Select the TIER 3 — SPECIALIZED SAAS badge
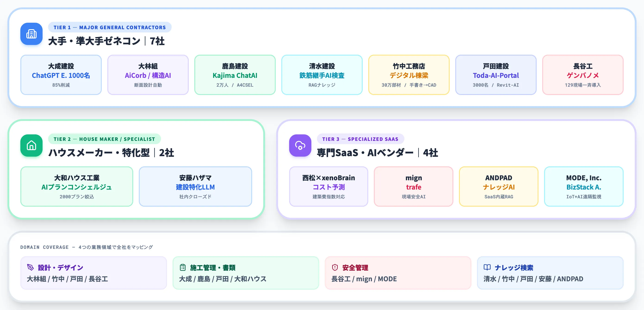644x310 pixels. pos(360,139)
